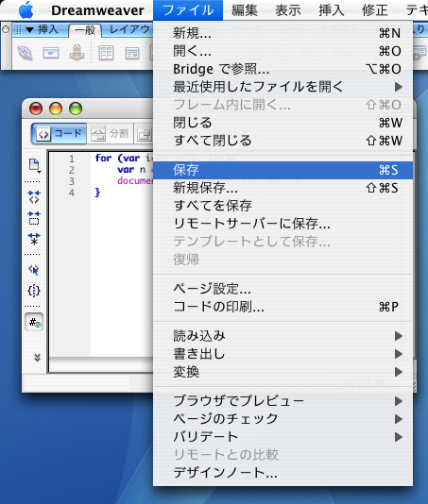Click the Insert Table icon
Image resolution: width=428 pixels, height=504 pixels.
106,53
